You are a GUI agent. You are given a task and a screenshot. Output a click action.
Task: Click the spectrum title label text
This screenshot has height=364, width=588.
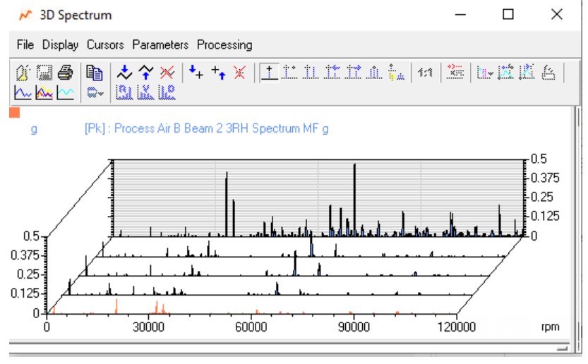point(206,129)
